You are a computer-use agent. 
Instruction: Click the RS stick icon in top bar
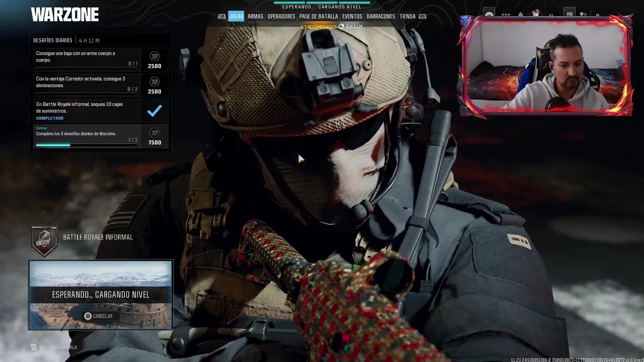[570, 13]
